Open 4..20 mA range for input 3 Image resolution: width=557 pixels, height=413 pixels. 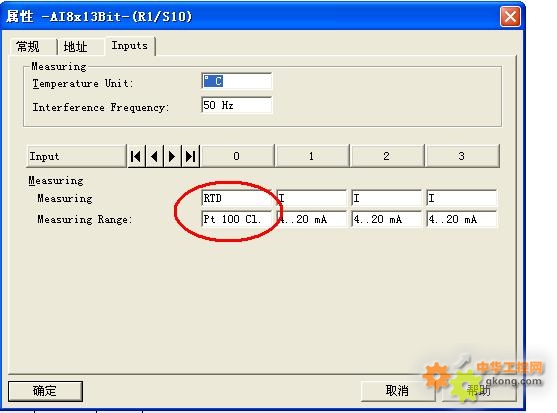pyautogui.click(x=461, y=219)
